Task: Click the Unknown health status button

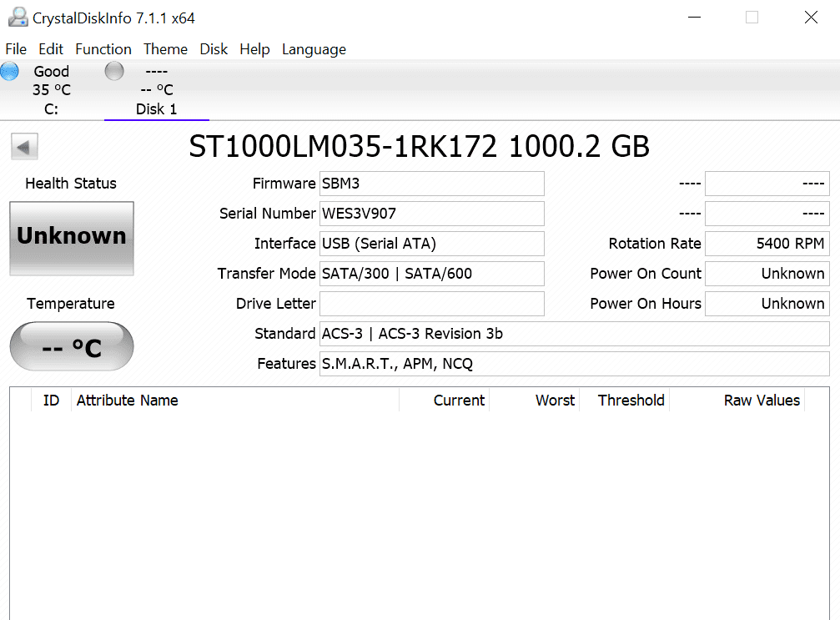Action: pos(72,239)
